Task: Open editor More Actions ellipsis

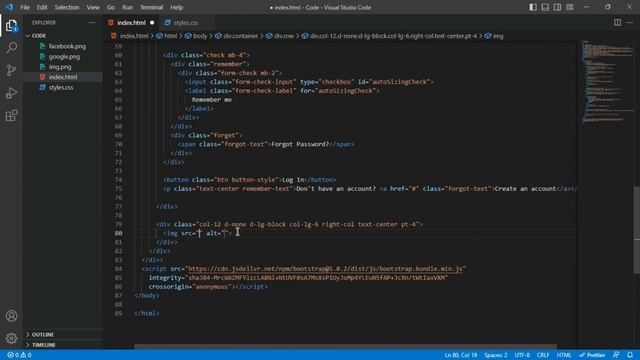Action: (x=629, y=22)
